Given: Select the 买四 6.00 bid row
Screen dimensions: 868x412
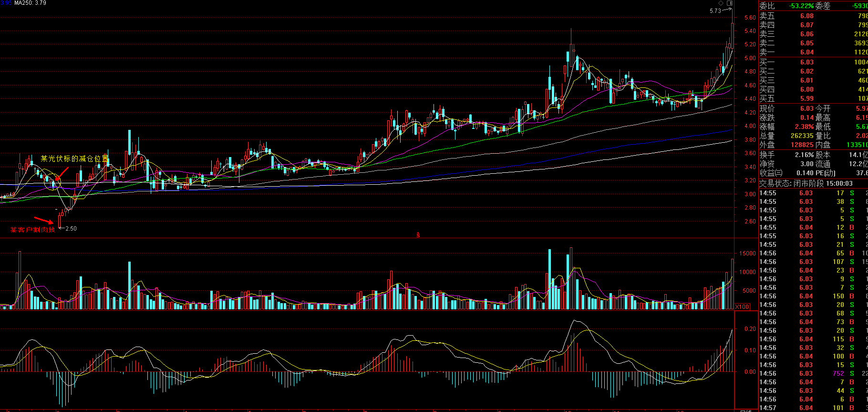Looking at the screenshot, I should [x=814, y=89].
